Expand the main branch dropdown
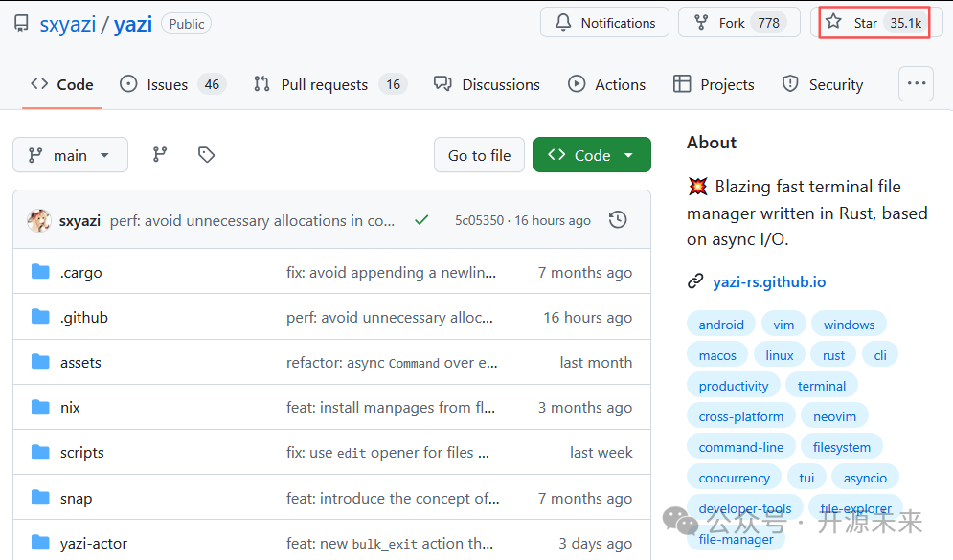Image resolution: width=953 pixels, height=560 pixels. [70, 155]
